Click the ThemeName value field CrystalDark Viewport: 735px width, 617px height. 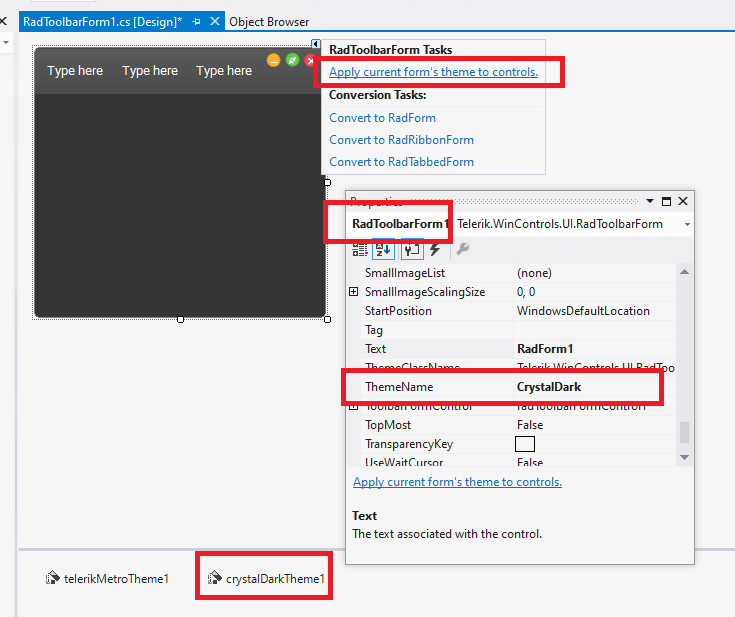550,387
